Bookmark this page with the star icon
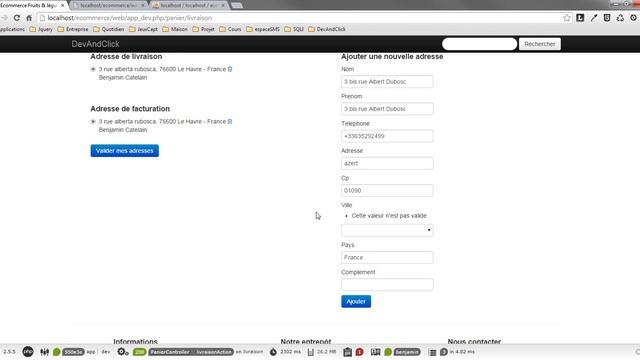Image resolution: width=640 pixels, height=360 pixels. tap(567, 18)
